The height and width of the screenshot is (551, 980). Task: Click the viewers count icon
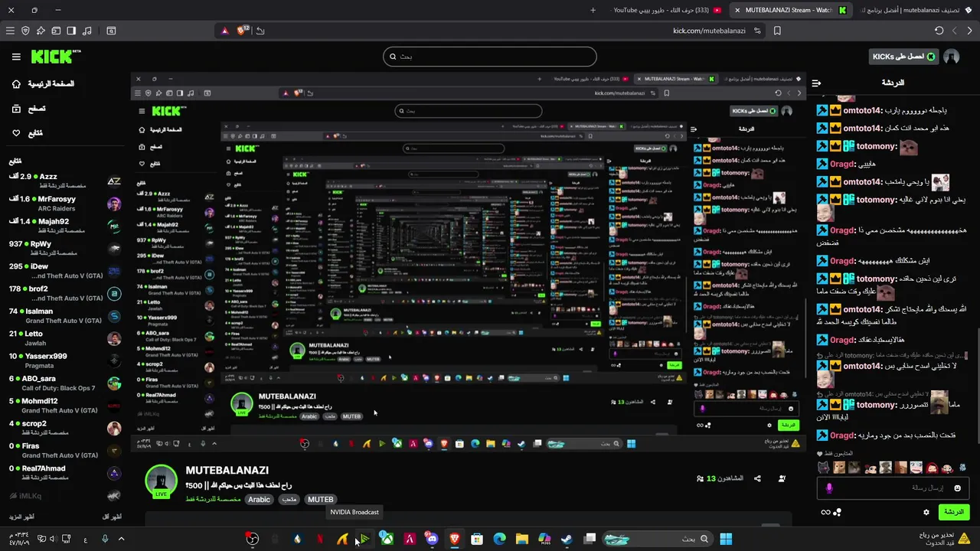pyautogui.click(x=700, y=478)
